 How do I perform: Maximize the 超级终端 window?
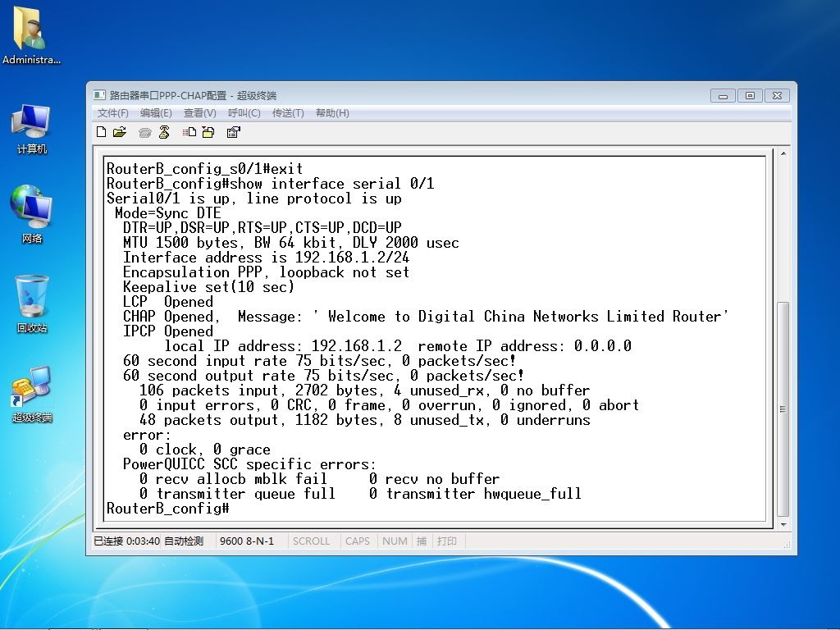(x=750, y=96)
